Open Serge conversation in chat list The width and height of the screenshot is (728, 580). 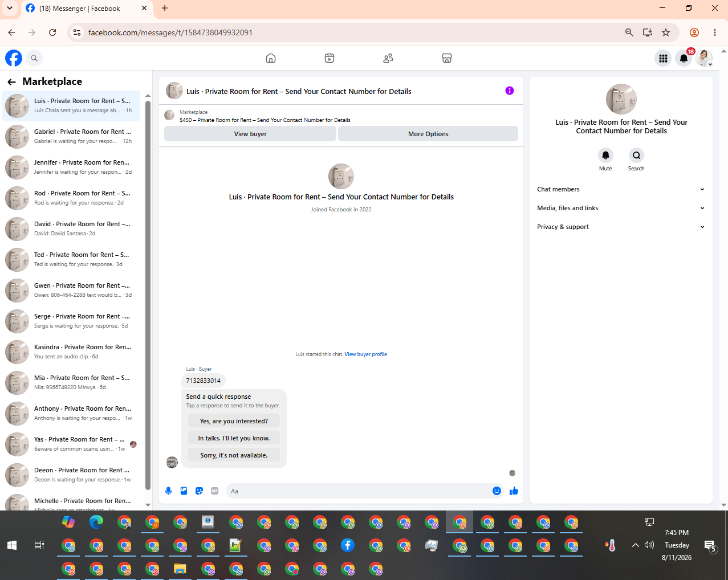71,321
